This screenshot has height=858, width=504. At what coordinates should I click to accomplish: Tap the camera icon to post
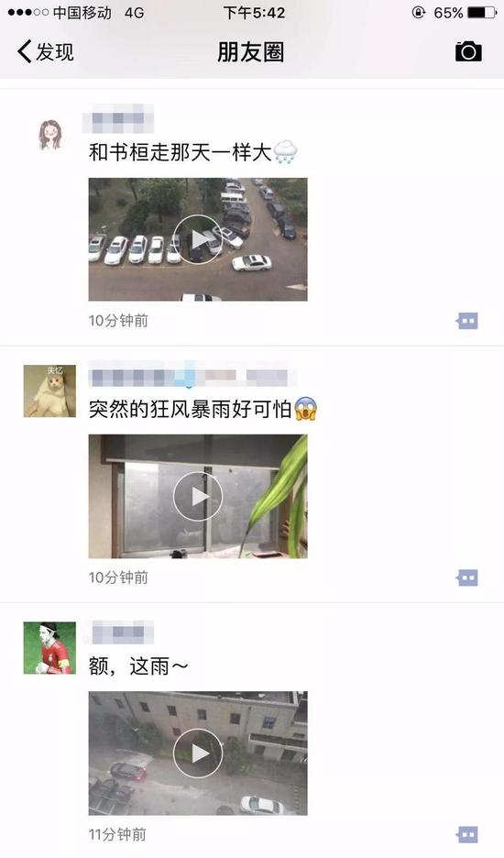(468, 51)
